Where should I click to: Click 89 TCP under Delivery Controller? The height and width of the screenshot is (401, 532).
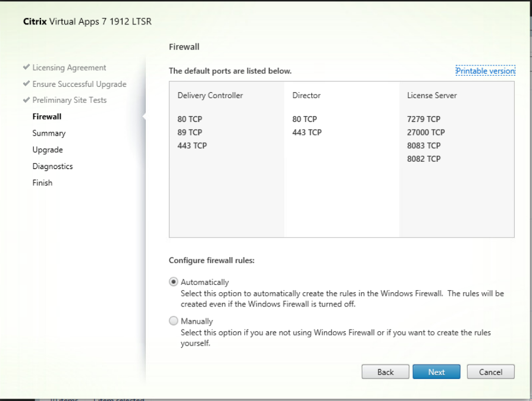[x=190, y=132]
